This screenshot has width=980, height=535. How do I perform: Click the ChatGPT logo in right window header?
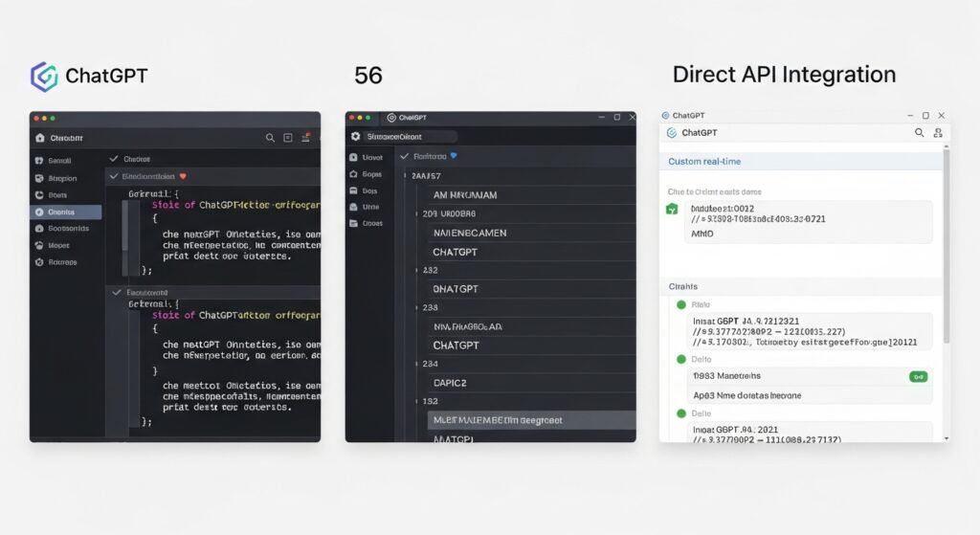click(672, 133)
